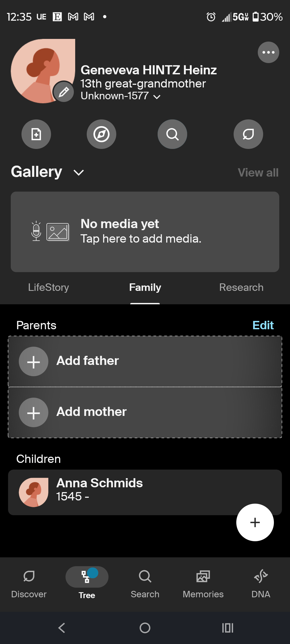
Task: Tap the add document icon
Action: tap(36, 134)
